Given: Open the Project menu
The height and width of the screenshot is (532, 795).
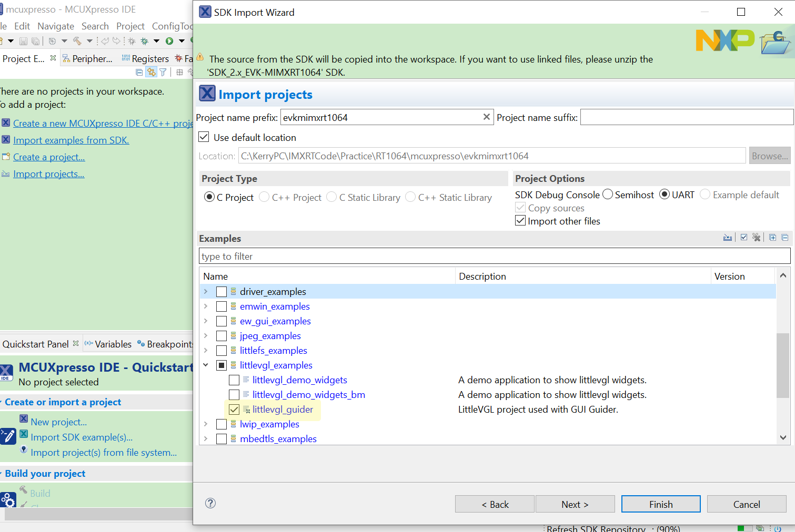Looking at the screenshot, I should [130, 26].
